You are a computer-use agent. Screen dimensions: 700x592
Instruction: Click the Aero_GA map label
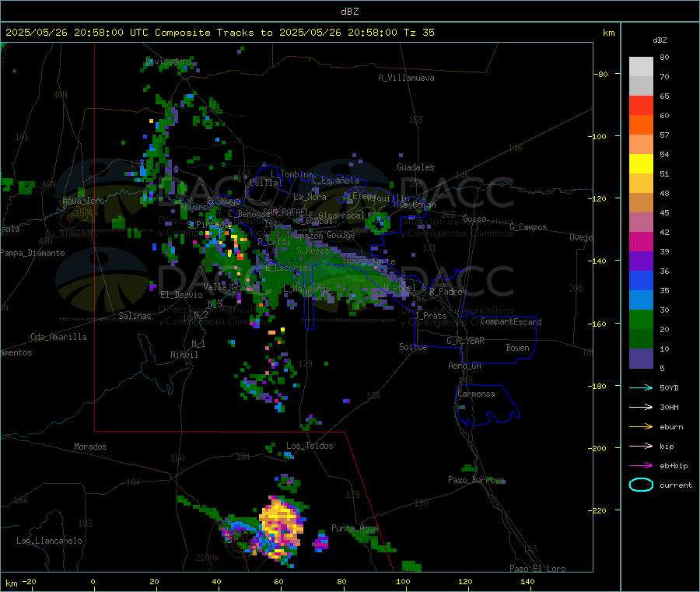(x=464, y=366)
